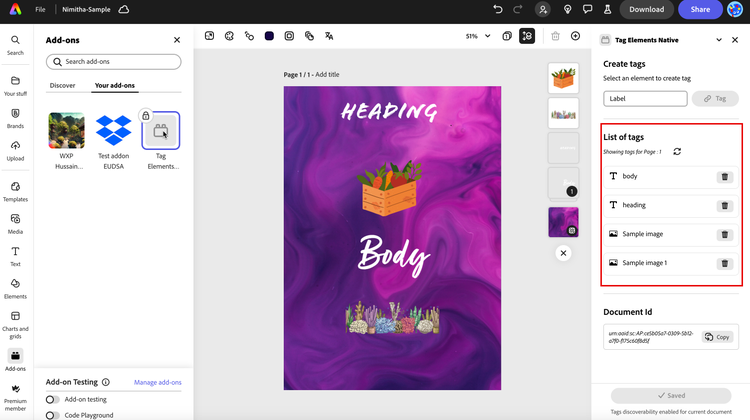
Task: Redo the last action
Action: coord(518,9)
